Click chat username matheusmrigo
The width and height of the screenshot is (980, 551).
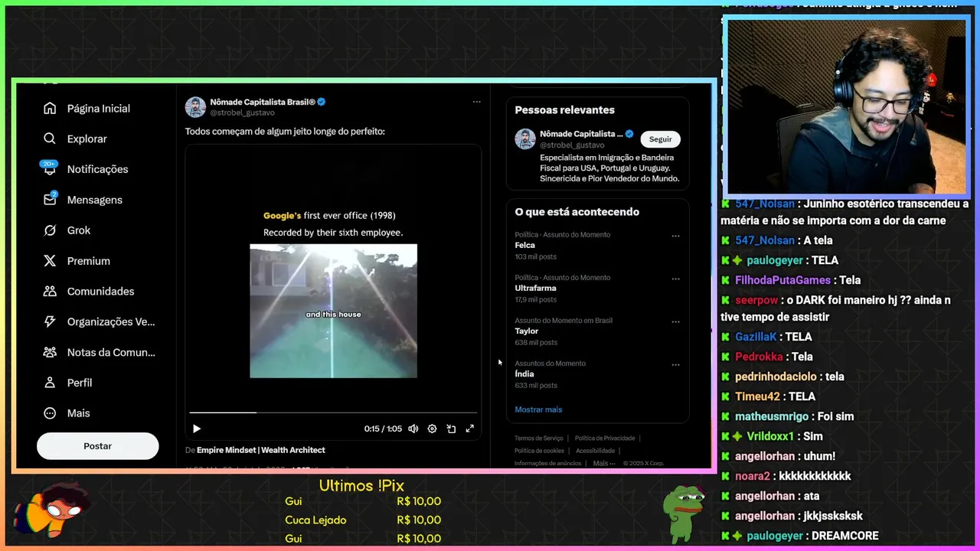pyautogui.click(x=772, y=416)
